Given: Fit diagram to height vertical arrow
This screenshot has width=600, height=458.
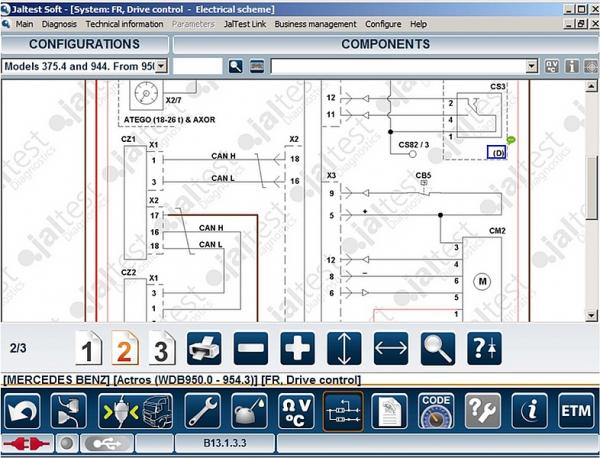Looking at the screenshot, I should tap(344, 348).
